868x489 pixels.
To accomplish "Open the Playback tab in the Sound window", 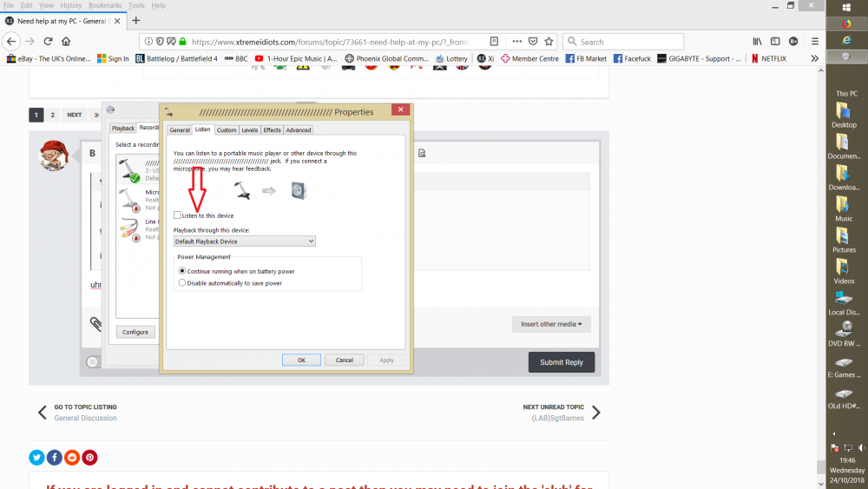I will pyautogui.click(x=123, y=128).
